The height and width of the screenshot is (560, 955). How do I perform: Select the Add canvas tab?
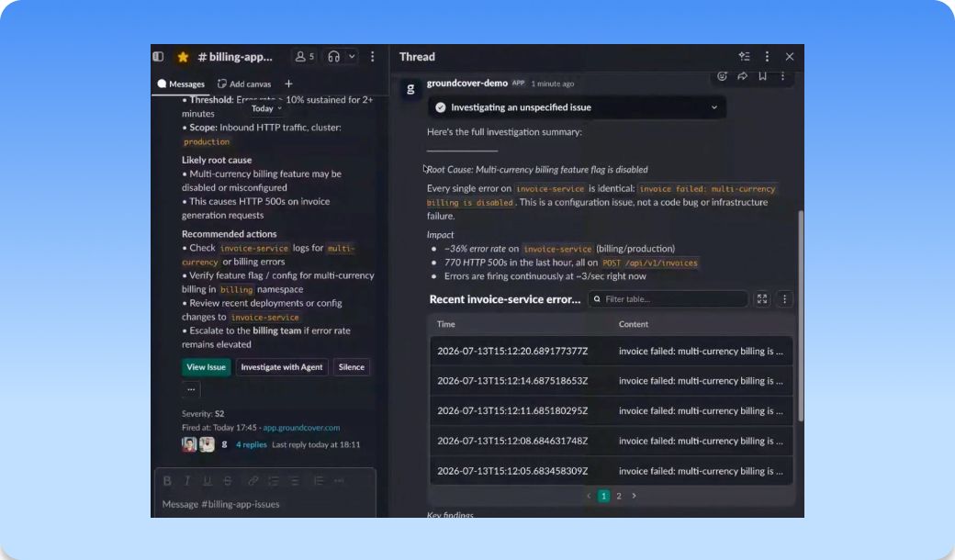[x=244, y=84]
